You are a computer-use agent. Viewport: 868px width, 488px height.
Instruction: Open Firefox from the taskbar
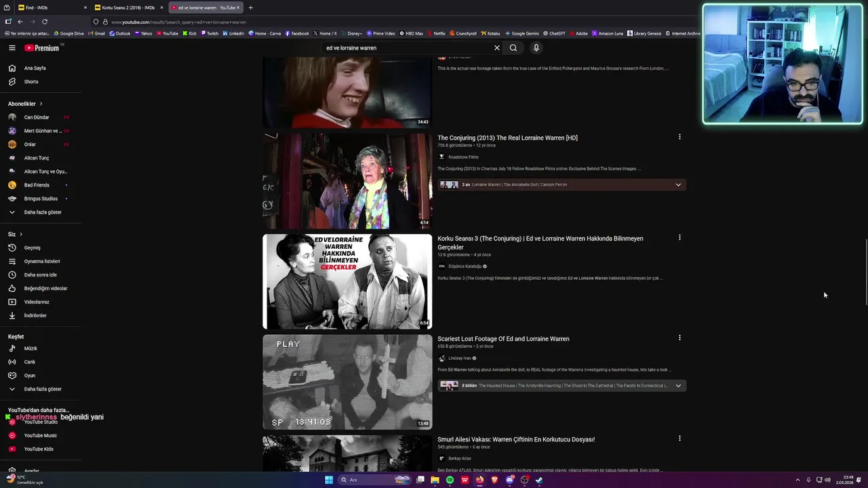tap(479, 480)
